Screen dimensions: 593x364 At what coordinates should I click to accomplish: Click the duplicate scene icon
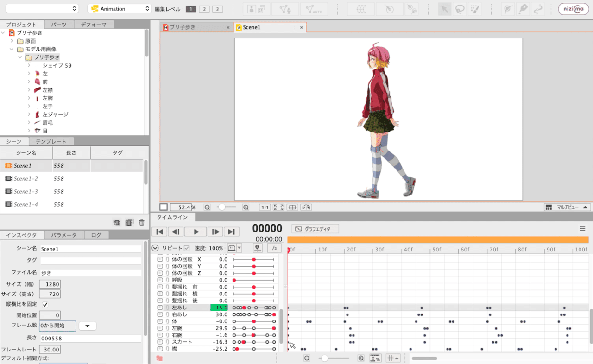(x=129, y=222)
